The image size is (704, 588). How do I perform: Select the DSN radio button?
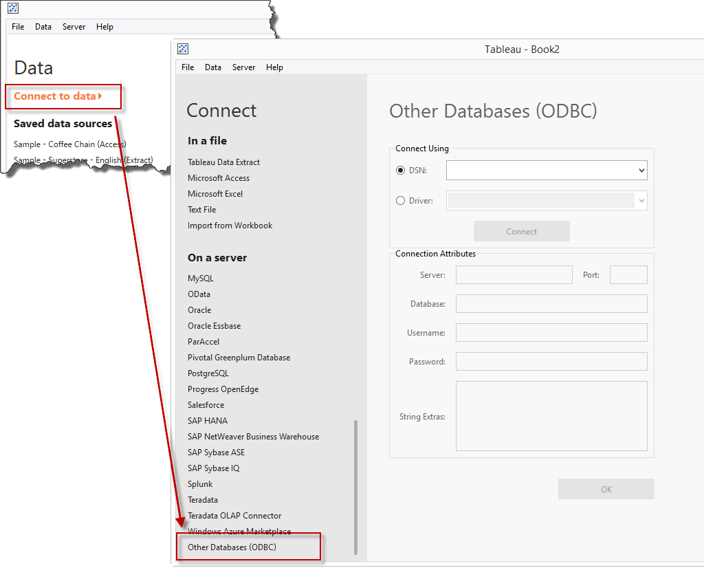(x=401, y=171)
